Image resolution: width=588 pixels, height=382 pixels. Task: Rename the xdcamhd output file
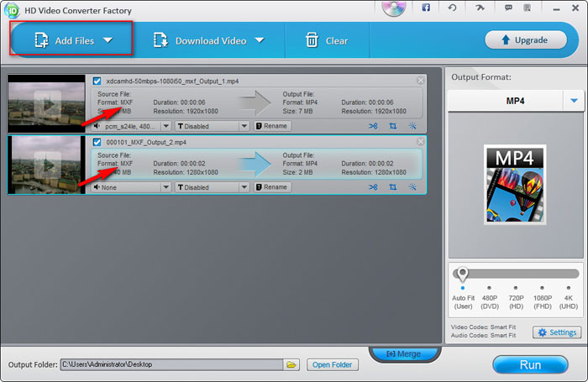[x=272, y=126]
